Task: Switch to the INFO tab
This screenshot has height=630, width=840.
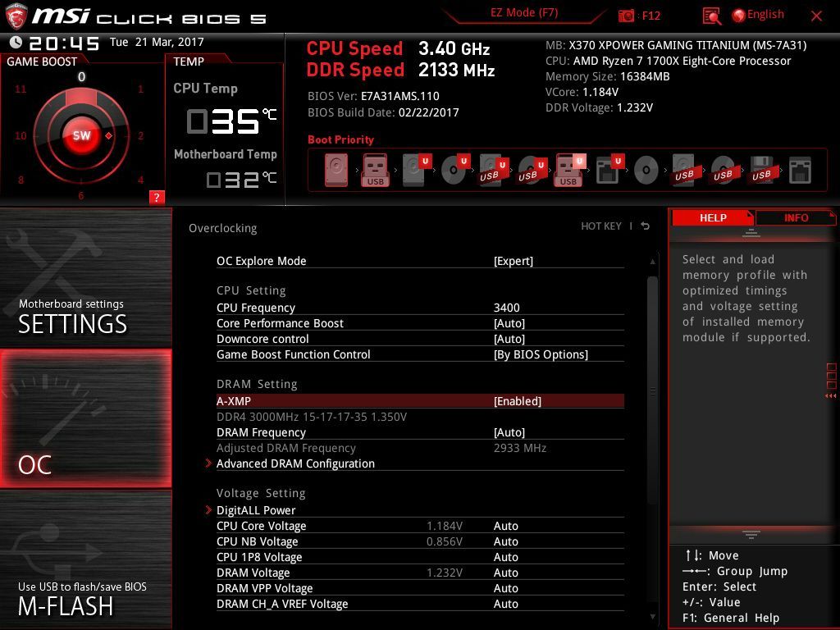Action: tap(796, 217)
